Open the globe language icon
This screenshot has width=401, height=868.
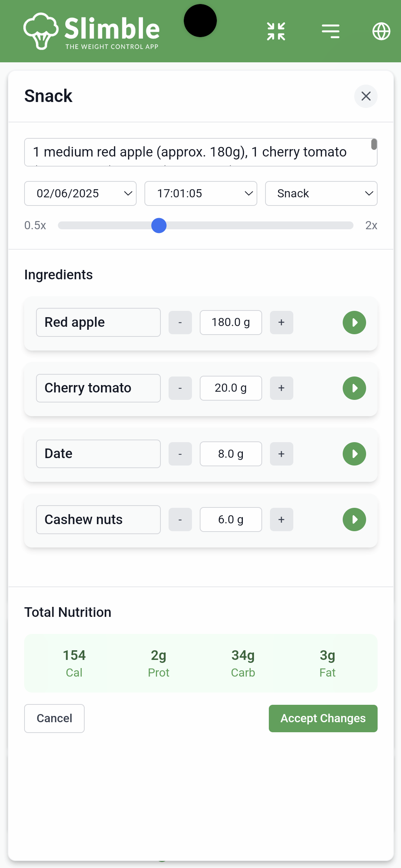click(381, 31)
